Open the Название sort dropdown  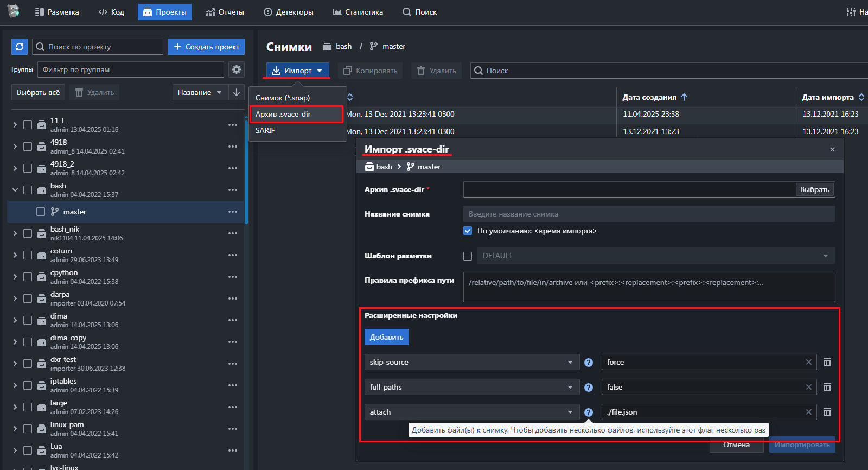[x=200, y=92]
